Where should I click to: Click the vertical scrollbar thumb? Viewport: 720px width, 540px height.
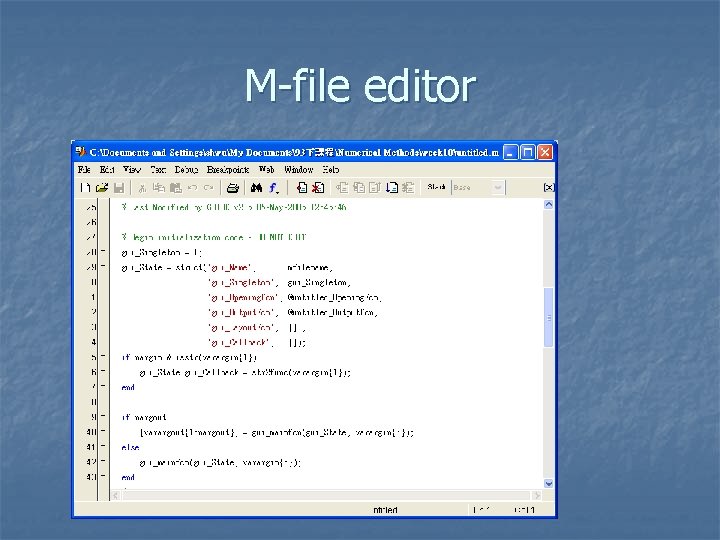point(548,317)
